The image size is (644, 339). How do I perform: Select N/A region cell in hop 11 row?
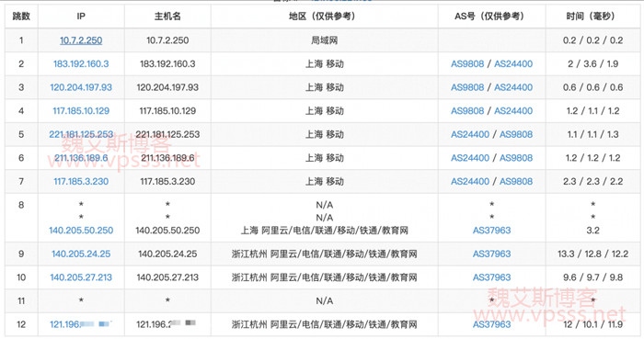[x=325, y=301]
